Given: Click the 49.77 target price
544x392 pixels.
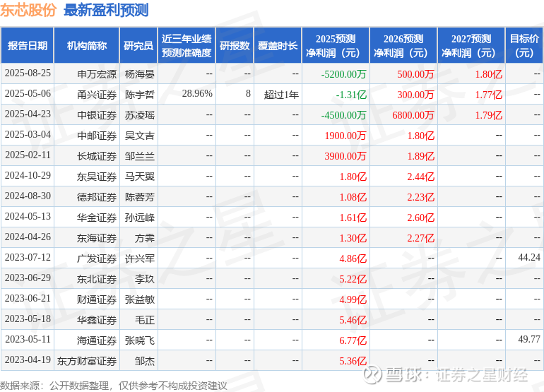Looking at the screenshot, I should 529,339.
